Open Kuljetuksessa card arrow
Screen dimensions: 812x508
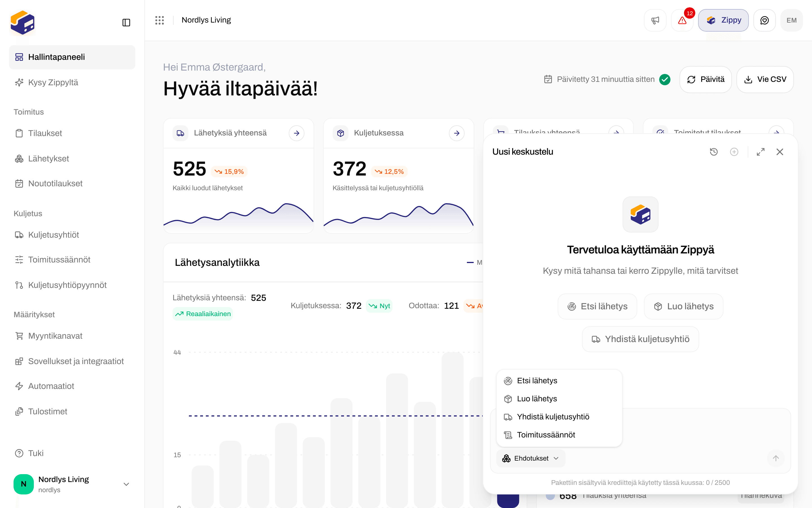pos(457,133)
